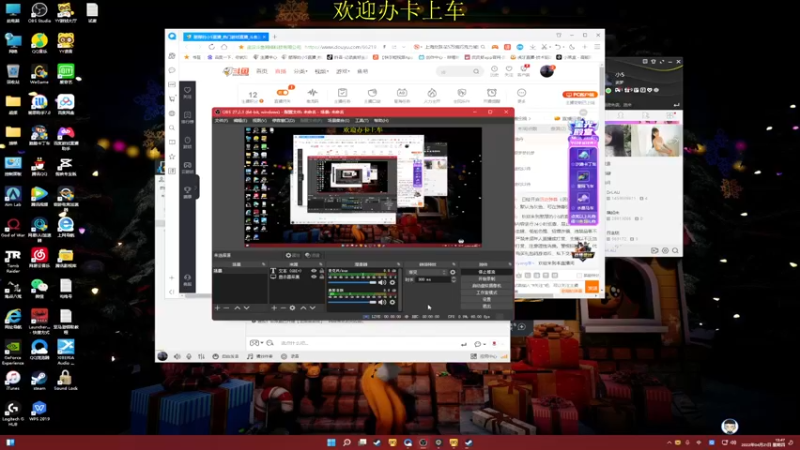
Task: Click Douyu user avatar
Action: click(x=547, y=71)
